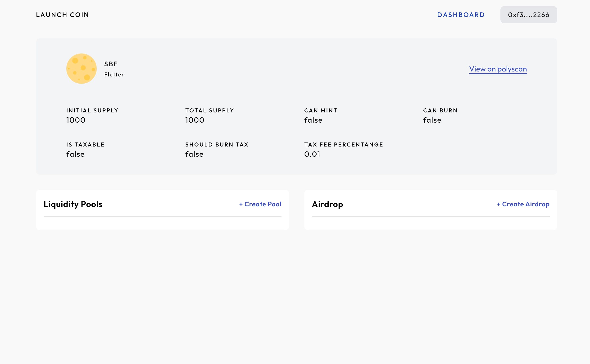This screenshot has height=364, width=590.
Task: Click the false value under CAN MINT
Action: pyautogui.click(x=313, y=120)
